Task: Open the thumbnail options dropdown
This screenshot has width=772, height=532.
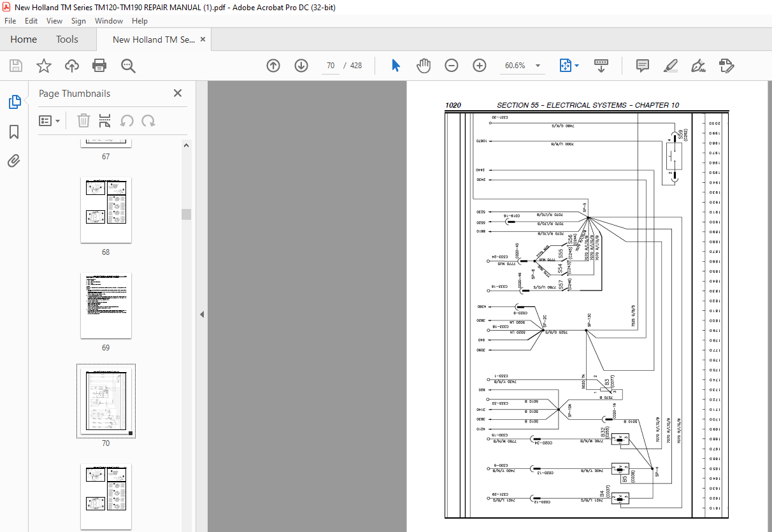Action: tap(49, 120)
